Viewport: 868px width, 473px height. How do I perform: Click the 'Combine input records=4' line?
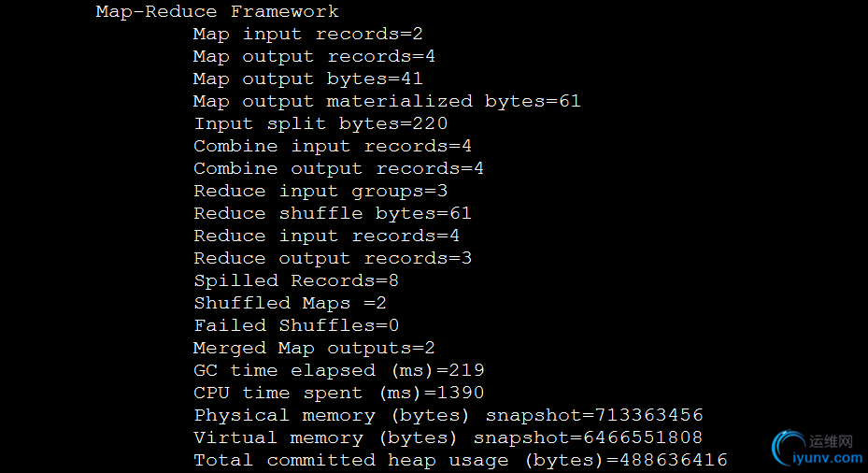(333, 146)
